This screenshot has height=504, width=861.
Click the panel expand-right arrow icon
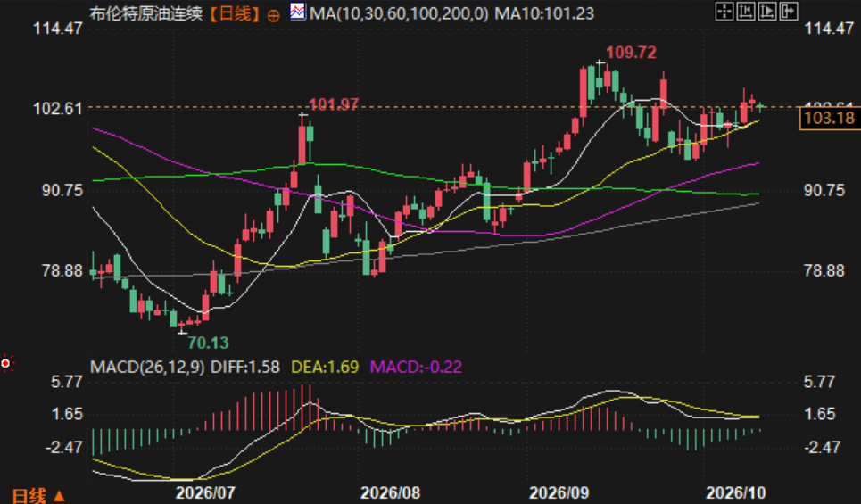tap(789, 11)
